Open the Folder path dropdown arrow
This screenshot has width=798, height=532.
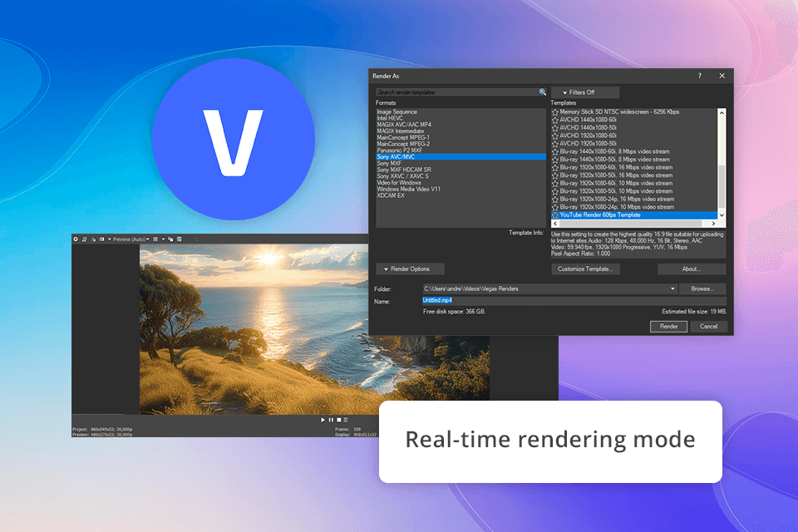pyautogui.click(x=672, y=288)
